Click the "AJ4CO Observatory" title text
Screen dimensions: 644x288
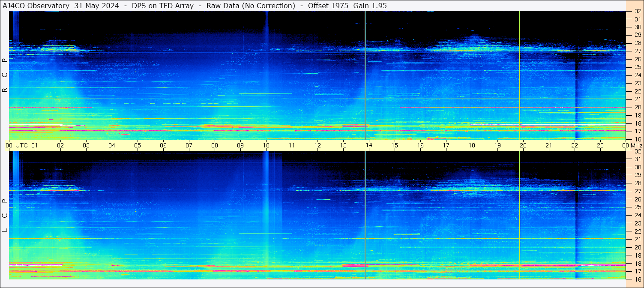click(x=36, y=6)
